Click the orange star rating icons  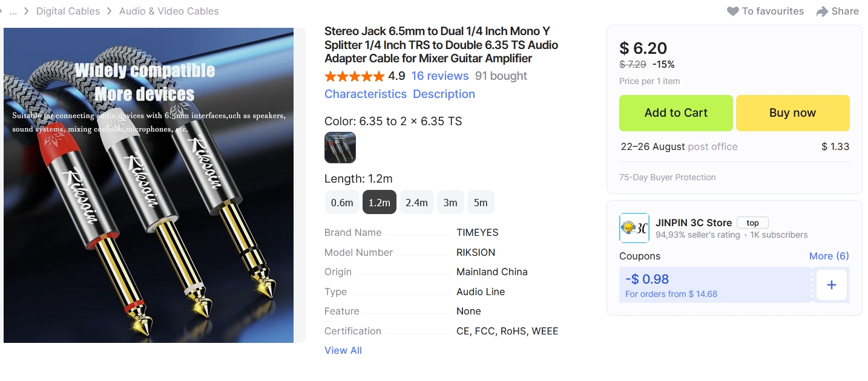point(354,76)
